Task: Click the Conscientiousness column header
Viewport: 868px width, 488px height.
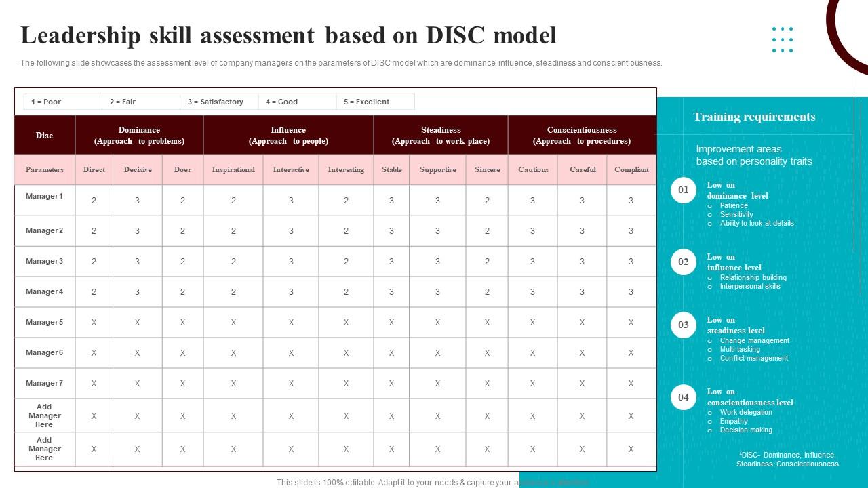Action: coord(582,135)
